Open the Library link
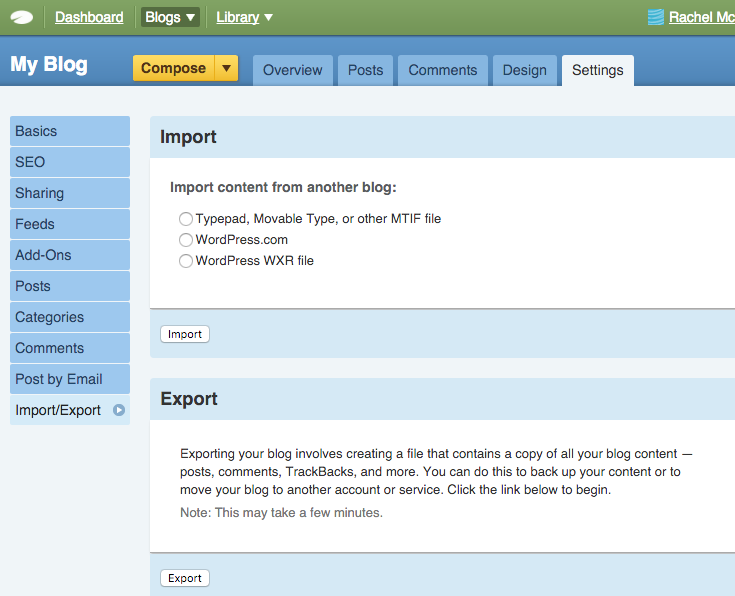This screenshot has height=596, width=735. click(238, 17)
